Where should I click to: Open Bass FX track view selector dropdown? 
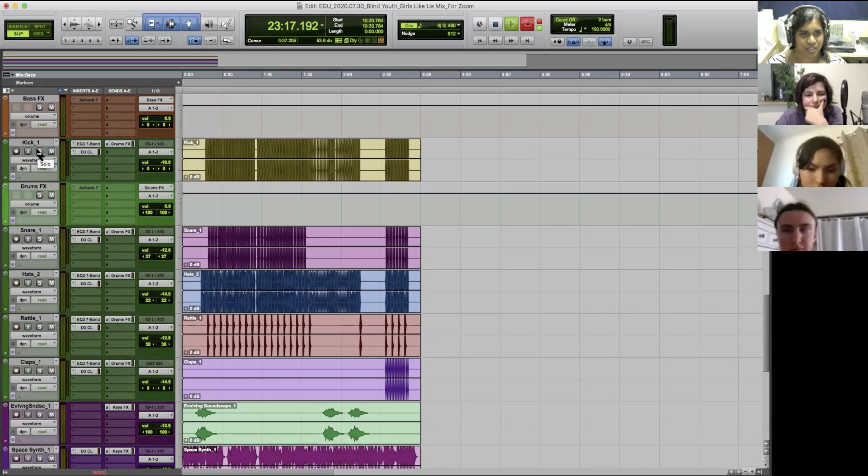coord(33,116)
